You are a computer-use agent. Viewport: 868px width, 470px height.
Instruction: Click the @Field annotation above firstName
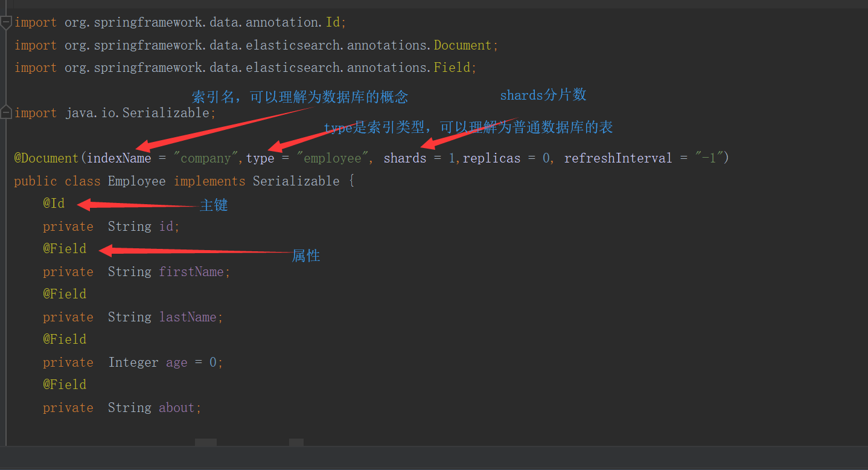64,248
